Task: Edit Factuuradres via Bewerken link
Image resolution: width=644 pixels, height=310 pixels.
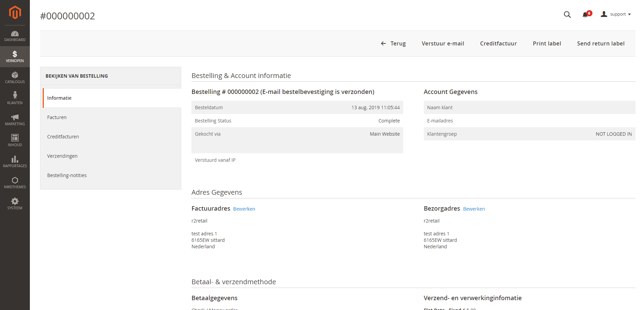Action: tap(244, 209)
